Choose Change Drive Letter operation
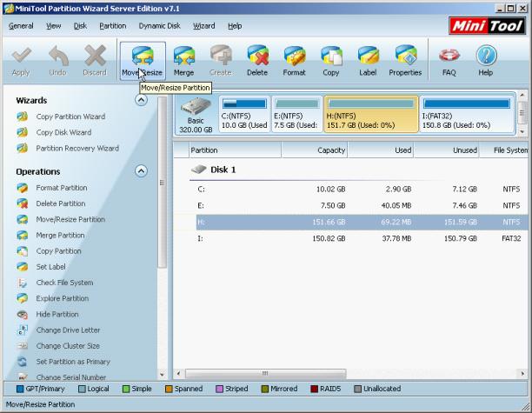 [x=68, y=330]
